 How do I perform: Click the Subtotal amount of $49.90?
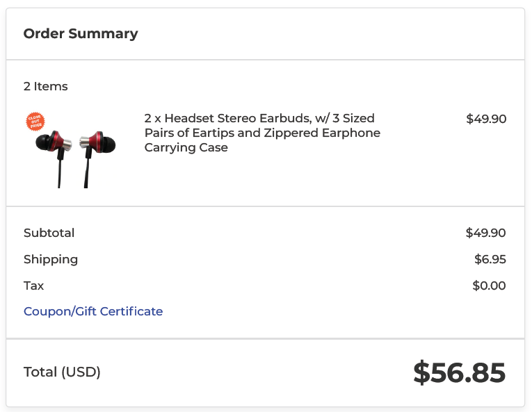coord(485,233)
